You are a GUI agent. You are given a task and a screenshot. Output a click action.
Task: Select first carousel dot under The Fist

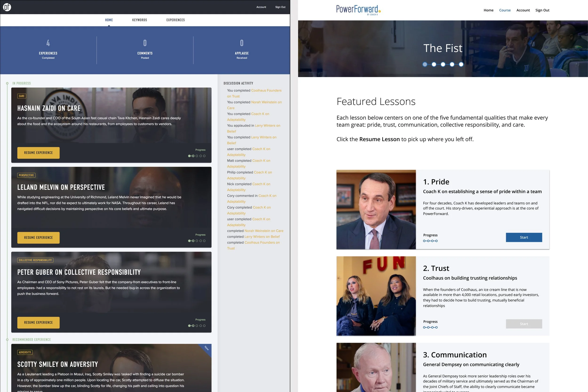coord(425,64)
